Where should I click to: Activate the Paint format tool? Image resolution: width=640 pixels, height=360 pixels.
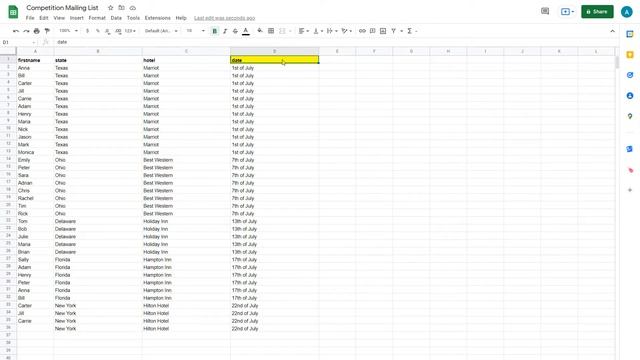pyautogui.click(x=47, y=31)
